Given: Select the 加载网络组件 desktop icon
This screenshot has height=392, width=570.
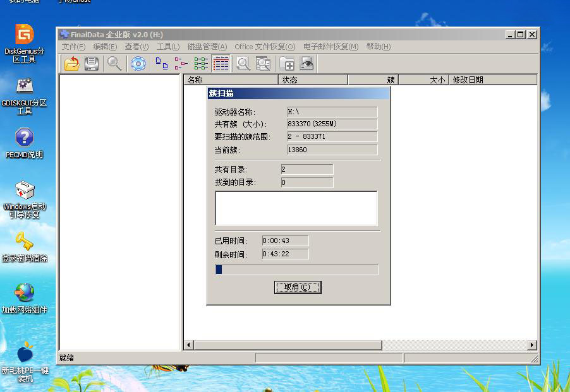Looking at the screenshot, I should coord(25,299).
